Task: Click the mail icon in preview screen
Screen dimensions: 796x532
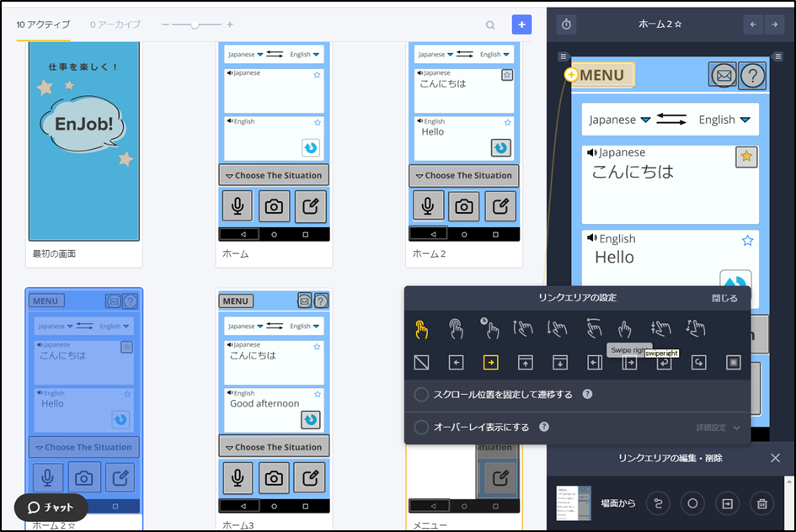Action: [724, 76]
